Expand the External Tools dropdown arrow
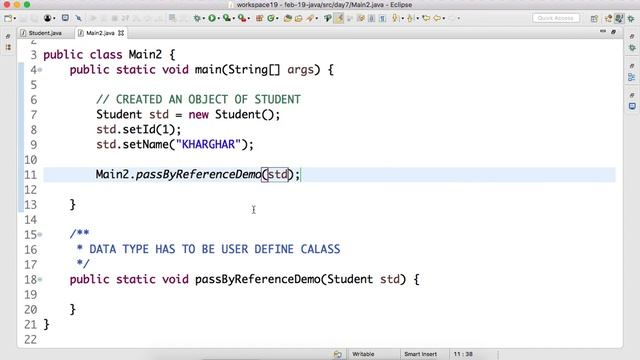Viewport: 640px width, 360px height. click(249, 19)
